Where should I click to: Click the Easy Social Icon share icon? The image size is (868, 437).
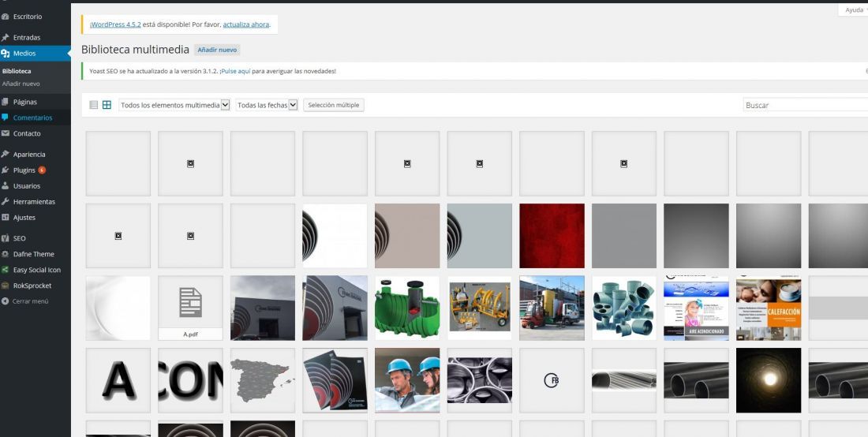point(6,270)
